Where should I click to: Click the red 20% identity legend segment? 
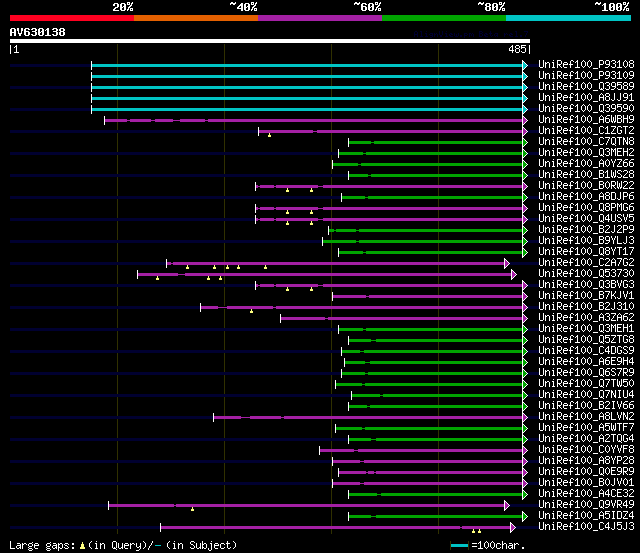pos(72,18)
